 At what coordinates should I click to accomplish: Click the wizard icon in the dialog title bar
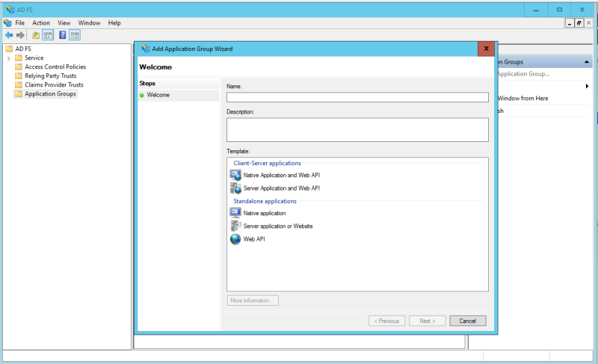point(145,49)
